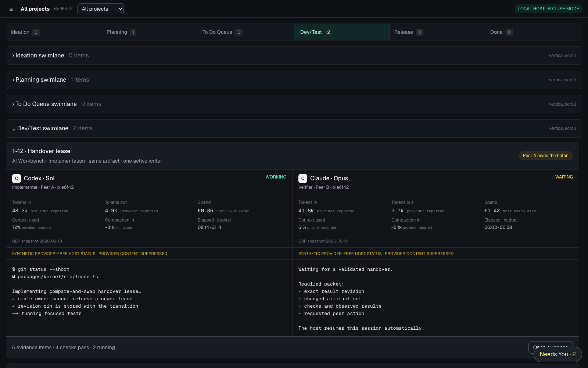The height and width of the screenshot is (368, 588).
Task: Click the 6 evidence items summary text
Action: 64,348
